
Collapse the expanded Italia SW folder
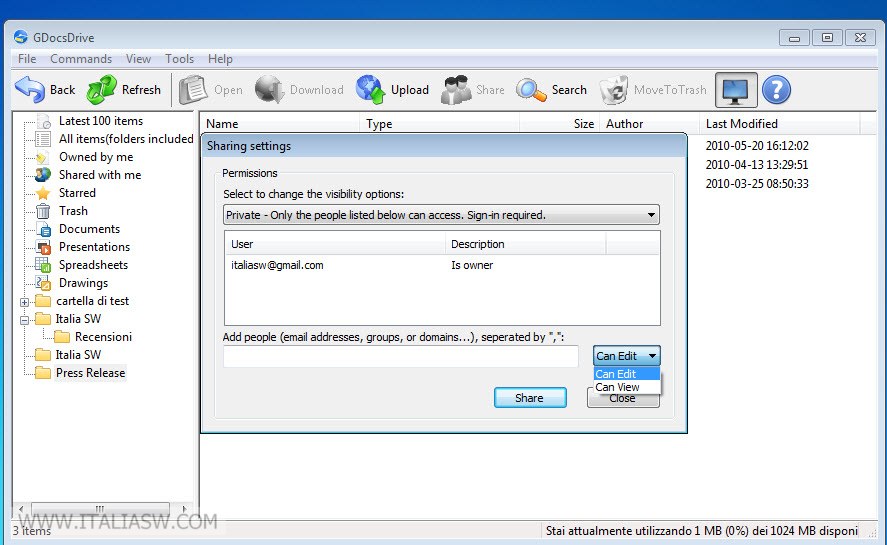[x=24, y=320]
